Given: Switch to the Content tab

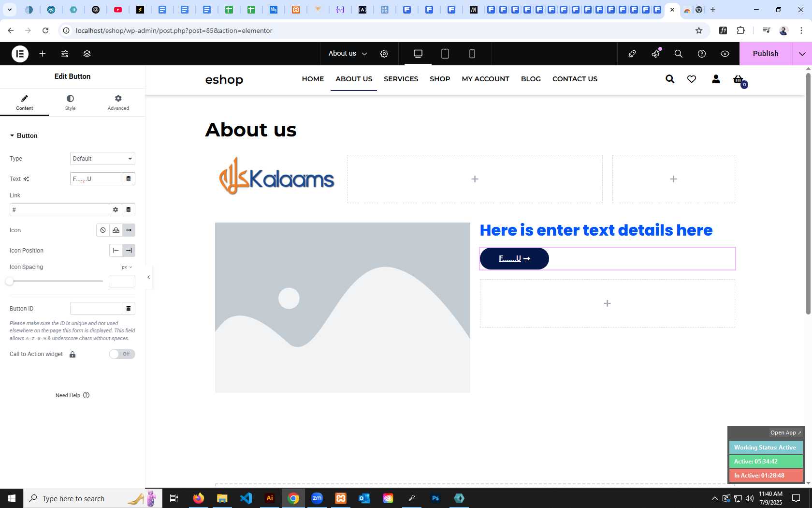Looking at the screenshot, I should [24, 103].
